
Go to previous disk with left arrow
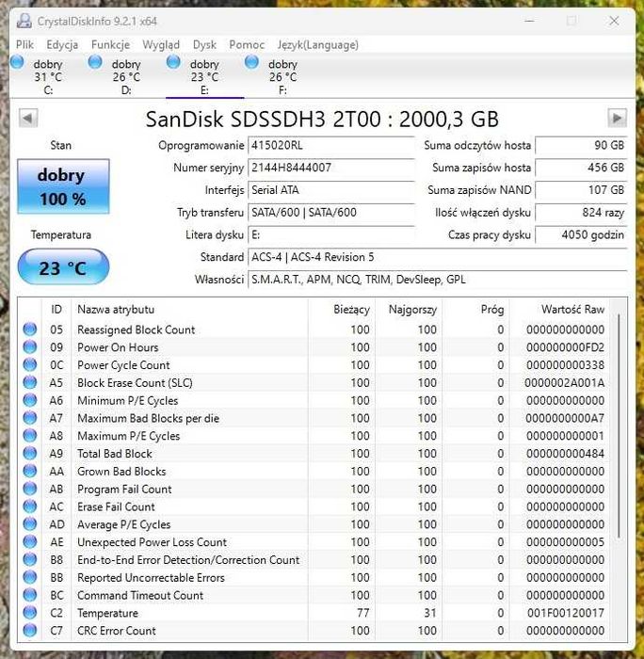(x=28, y=118)
